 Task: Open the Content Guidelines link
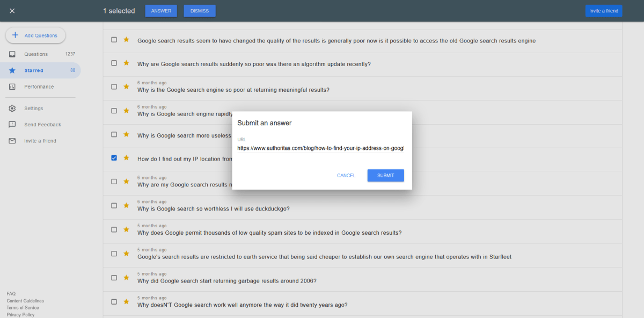click(25, 301)
